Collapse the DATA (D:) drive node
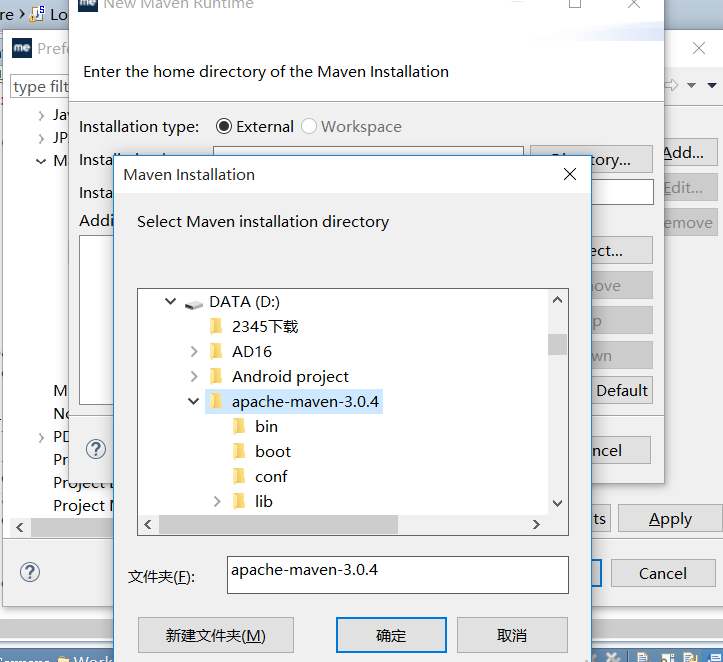This screenshot has width=723, height=662. tap(171, 301)
